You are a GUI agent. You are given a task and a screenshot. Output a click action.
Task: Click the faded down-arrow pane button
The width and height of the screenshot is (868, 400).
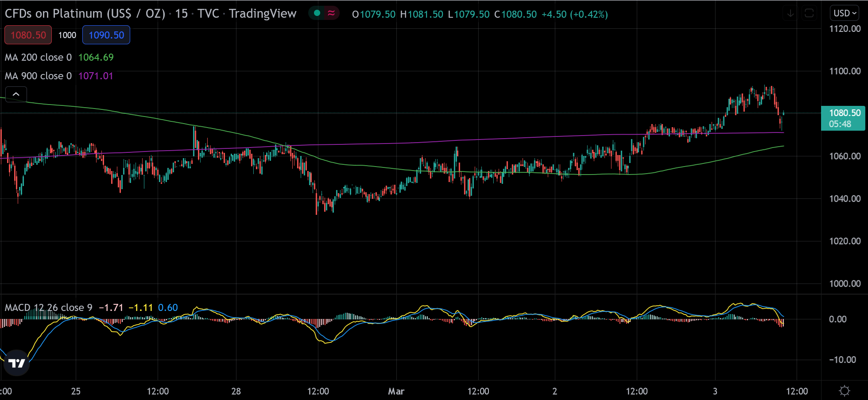coord(790,14)
